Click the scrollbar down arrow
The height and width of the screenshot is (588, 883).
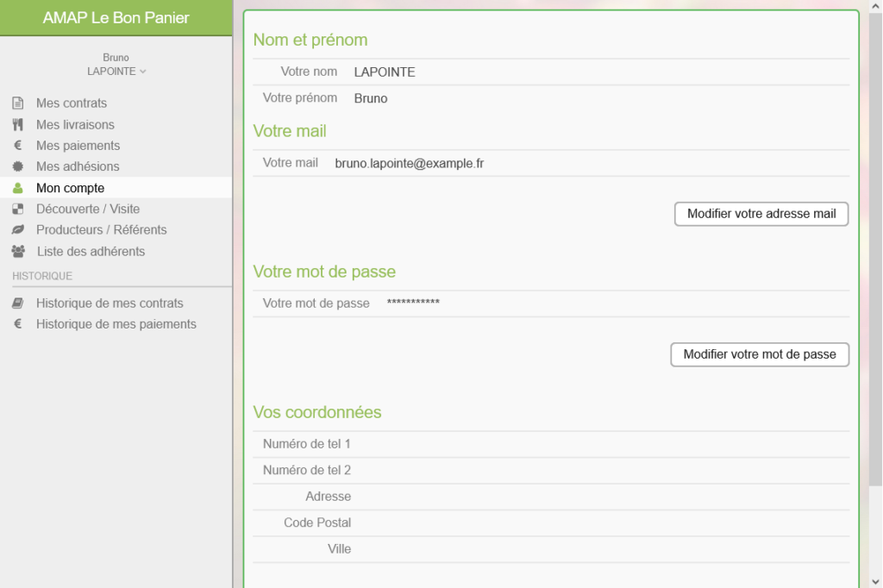(x=875, y=580)
